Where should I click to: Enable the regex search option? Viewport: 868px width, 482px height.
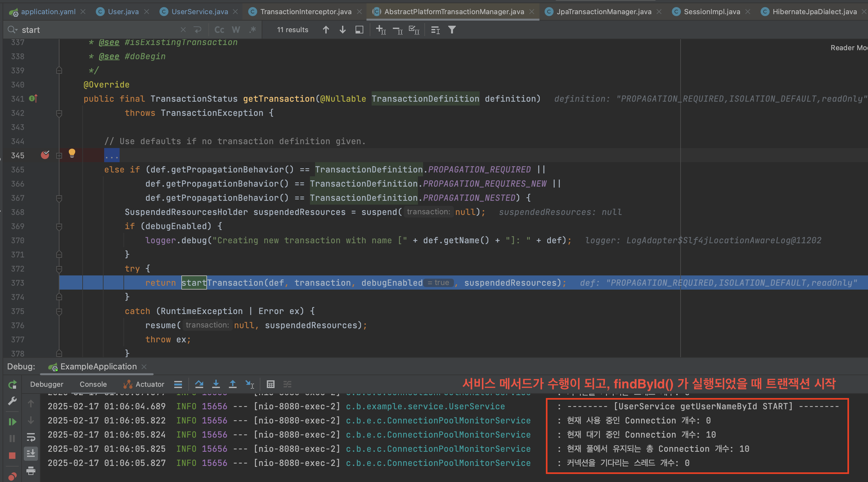tap(252, 30)
